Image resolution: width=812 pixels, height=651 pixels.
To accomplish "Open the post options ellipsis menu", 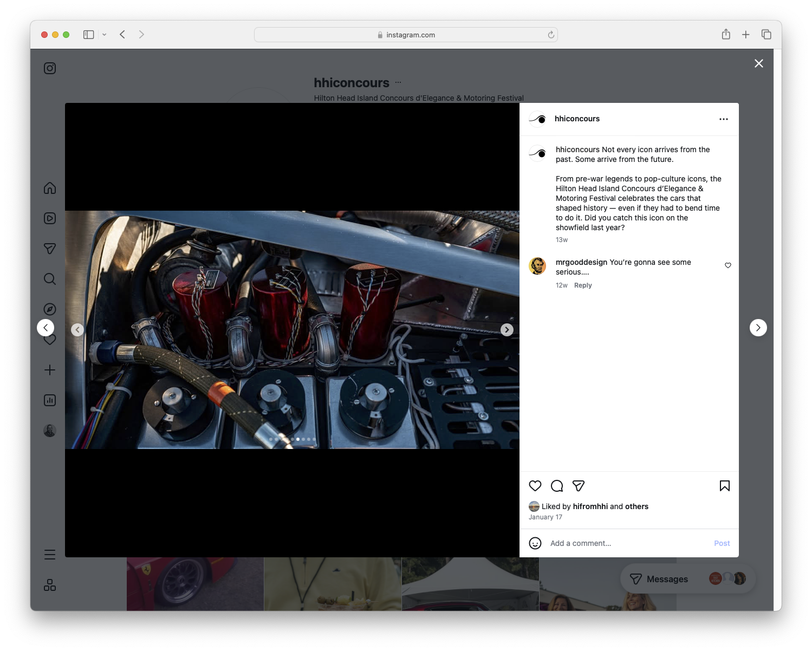I will [724, 119].
